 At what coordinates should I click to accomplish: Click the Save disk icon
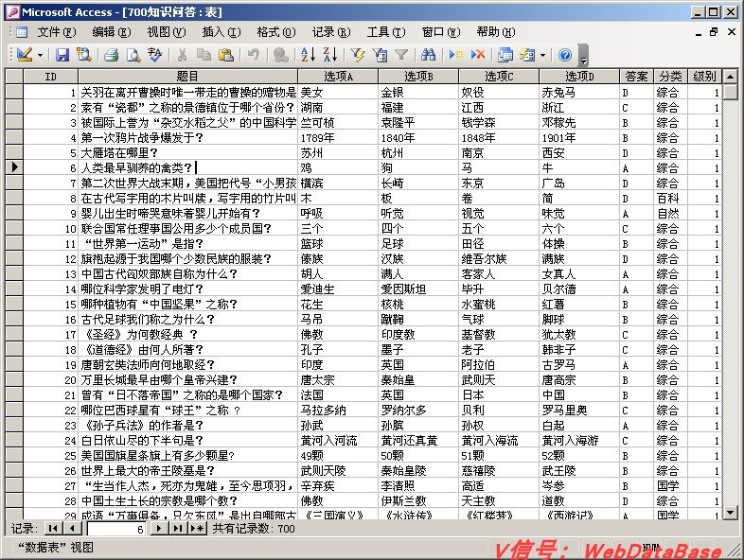coord(62,55)
